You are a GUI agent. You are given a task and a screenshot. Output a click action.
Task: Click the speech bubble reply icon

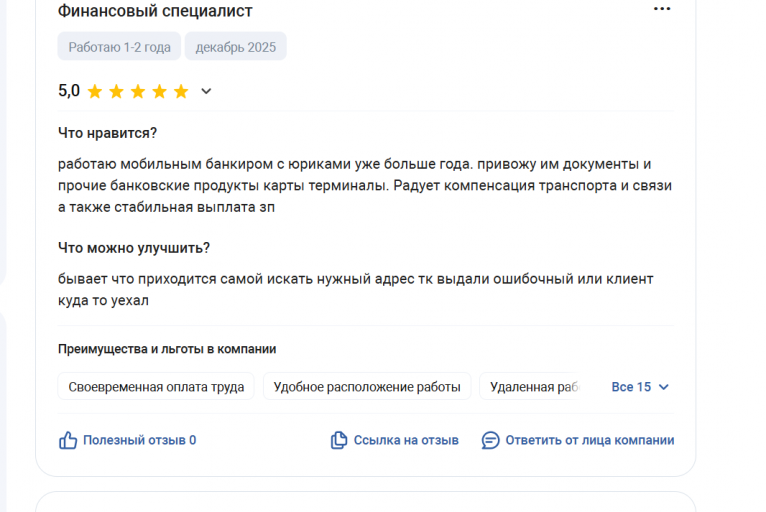click(x=490, y=440)
